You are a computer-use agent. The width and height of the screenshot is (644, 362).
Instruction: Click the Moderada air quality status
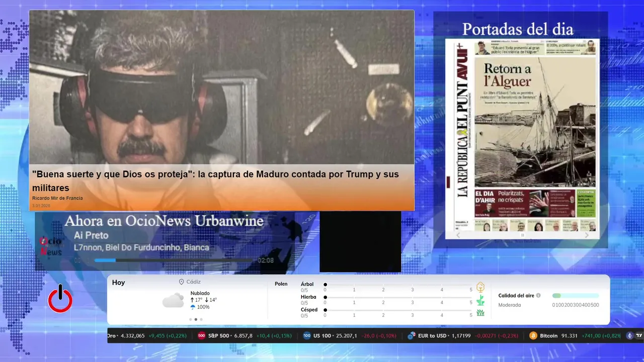tap(510, 305)
